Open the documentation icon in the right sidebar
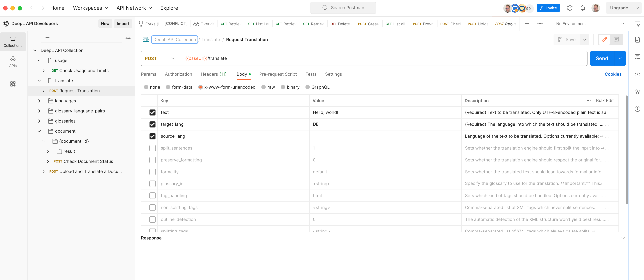Image resolution: width=644 pixels, height=280 pixels. [x=637, y=40]
